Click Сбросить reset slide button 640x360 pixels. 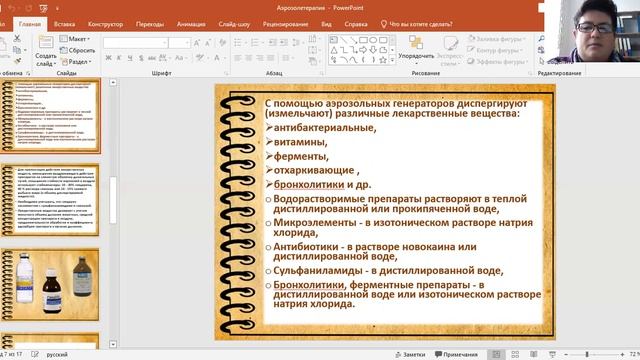point(77,50)
